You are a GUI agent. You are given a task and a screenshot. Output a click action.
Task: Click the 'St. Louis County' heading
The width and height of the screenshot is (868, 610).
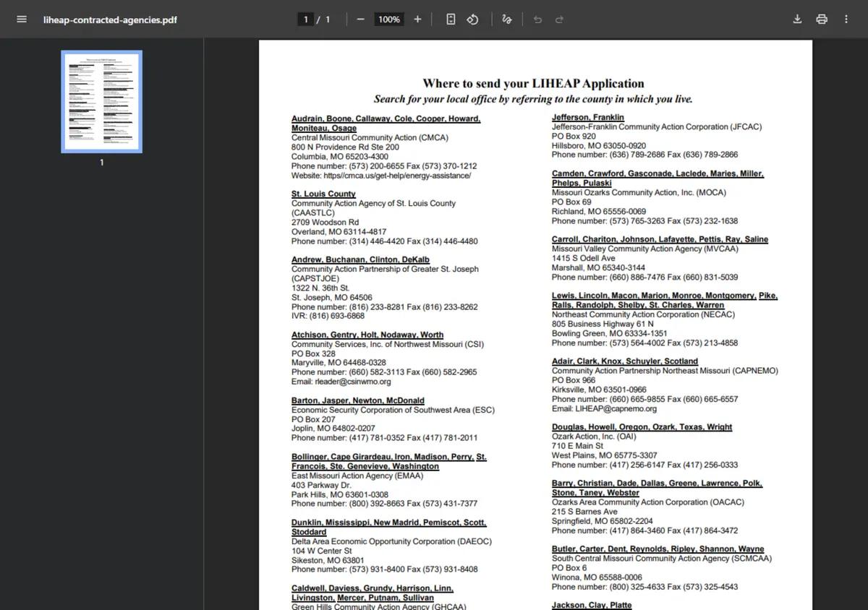(x=323, y=194)
